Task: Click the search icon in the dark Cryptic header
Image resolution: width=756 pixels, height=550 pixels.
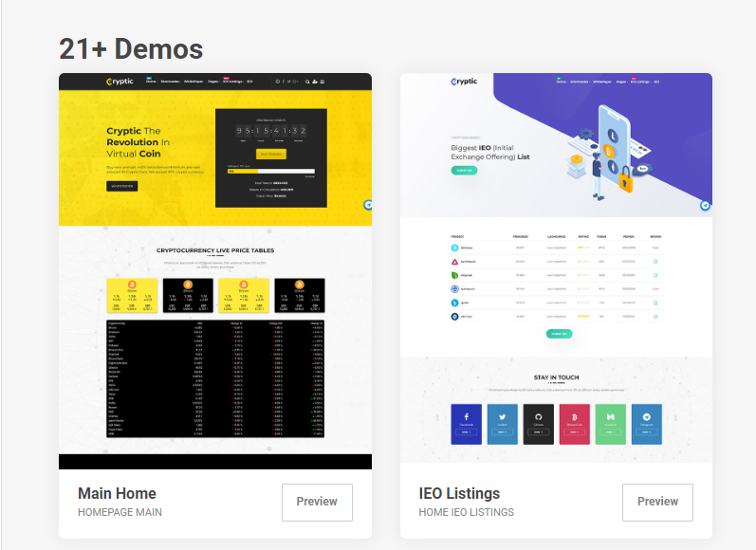Action: pos(307,82)
